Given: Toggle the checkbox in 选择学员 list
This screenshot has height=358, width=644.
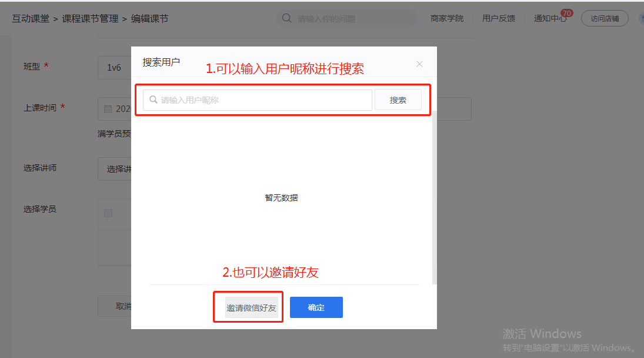Looking at the screenshot, I should tap(108, 213).
